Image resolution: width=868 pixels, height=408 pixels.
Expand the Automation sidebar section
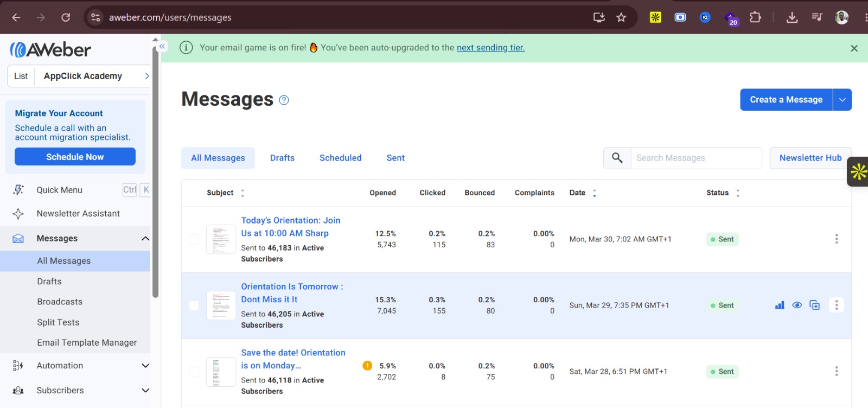tap(145, 366)
